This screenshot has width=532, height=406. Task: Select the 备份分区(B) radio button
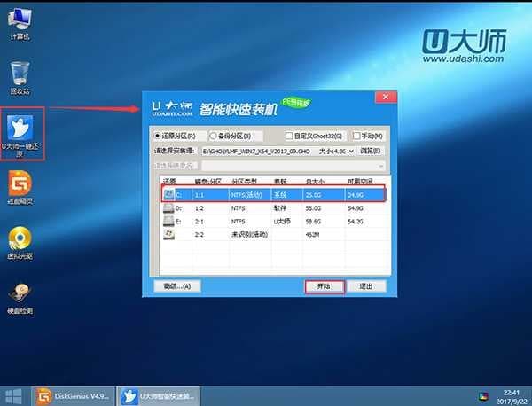pos(213,136)
